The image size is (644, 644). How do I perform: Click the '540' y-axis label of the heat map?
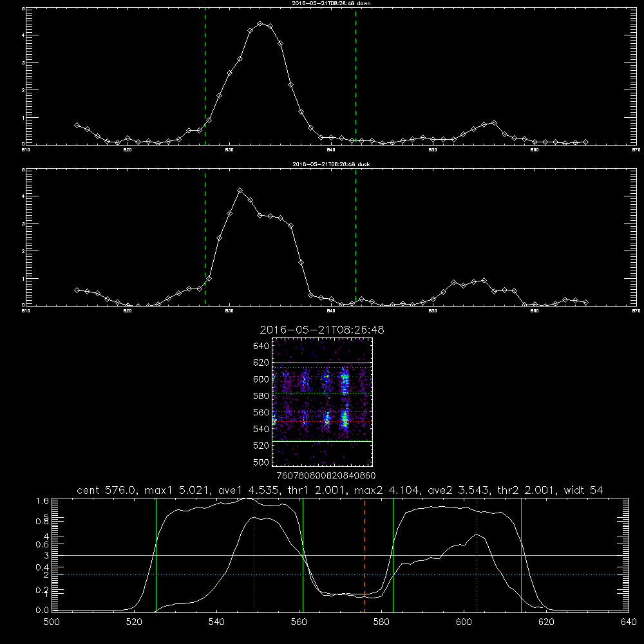[261, 429]
